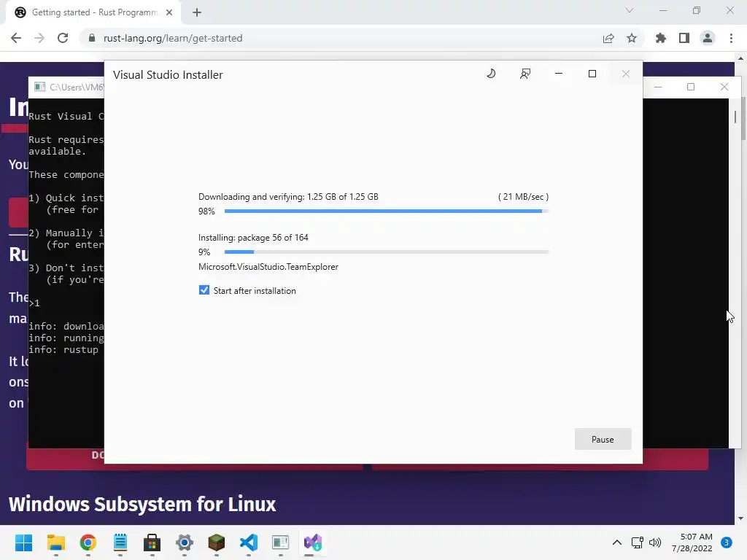Open Chrome tab search chevron

pyautogui.click(x=630, y=10)
